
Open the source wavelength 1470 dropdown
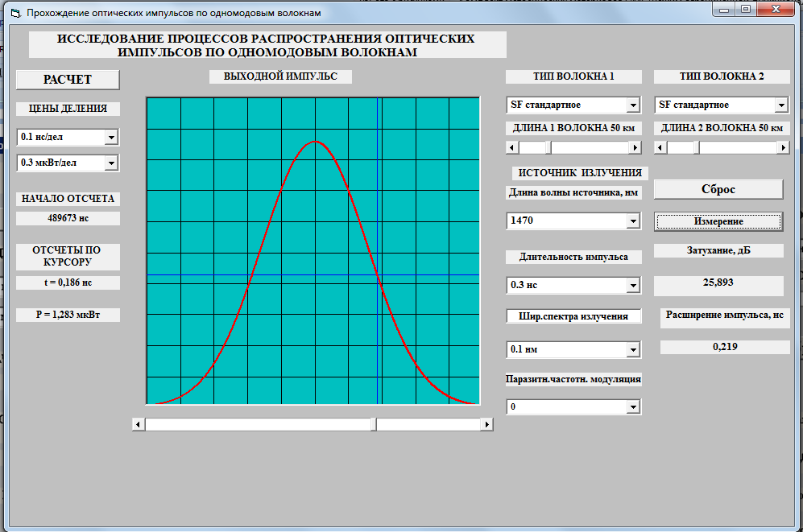tap(634, 221)
